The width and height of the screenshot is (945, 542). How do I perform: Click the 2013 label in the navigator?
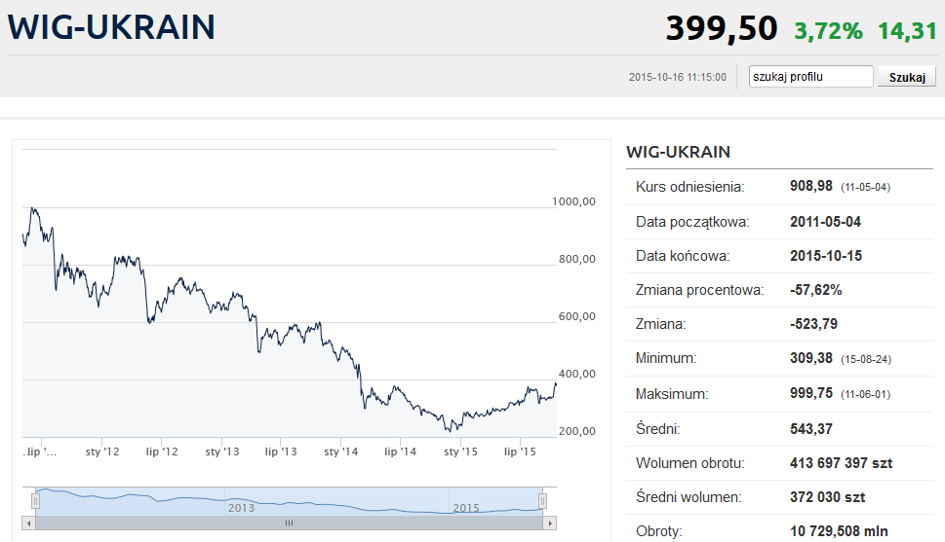tap(241, 508)
